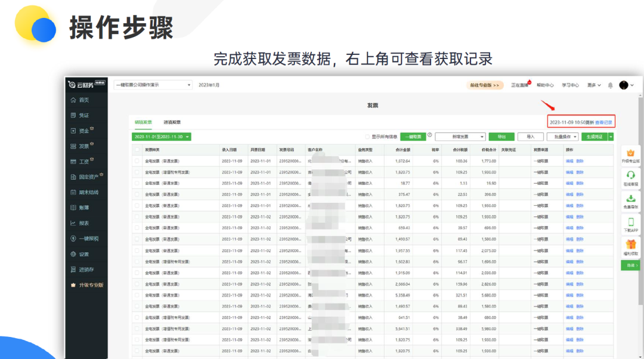Click the 前往专业版 >> button
The height and width of the screenshot is (359, 644).
(485, 85)
